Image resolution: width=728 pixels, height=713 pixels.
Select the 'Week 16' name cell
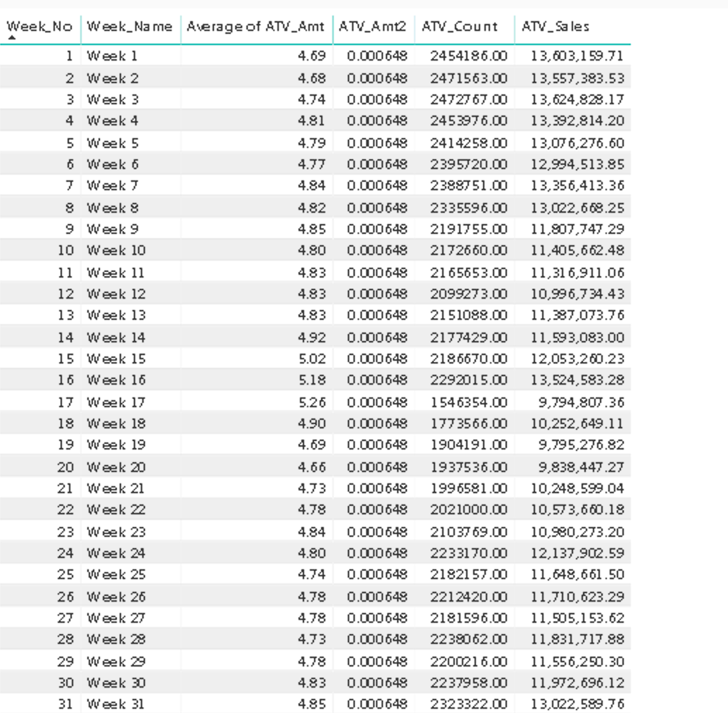[x=116, y=380]
